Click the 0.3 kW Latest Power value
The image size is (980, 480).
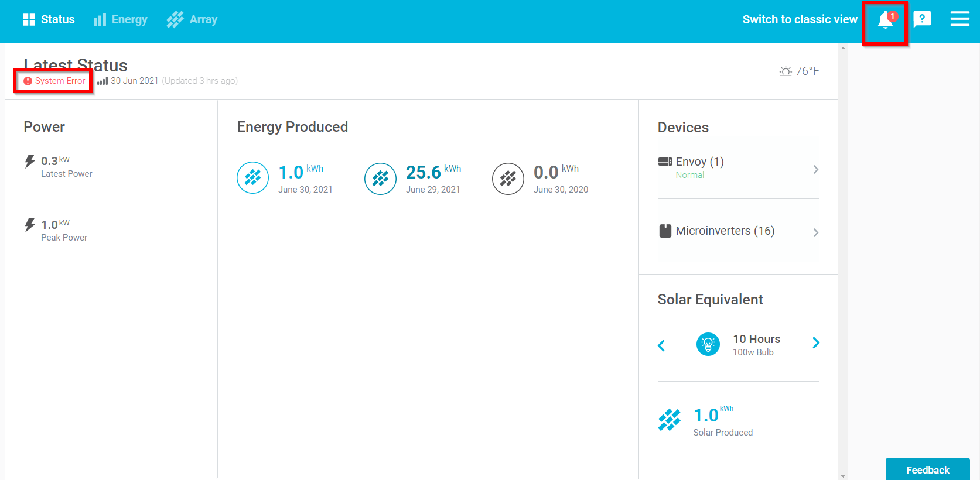(55, 161)
